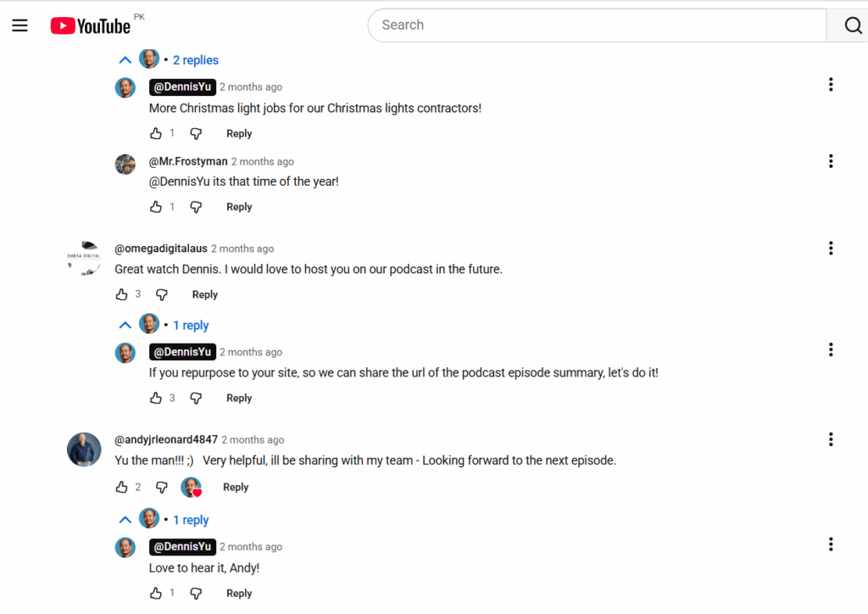The width and height of the screenshot is (868, 614).
Task: Reply to the omegadigitalaus comment
Action: 205,295
